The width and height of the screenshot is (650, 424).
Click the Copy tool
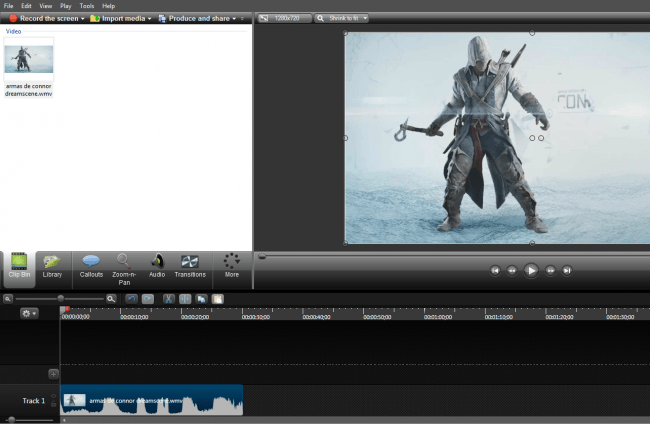(x=201, y=299)
